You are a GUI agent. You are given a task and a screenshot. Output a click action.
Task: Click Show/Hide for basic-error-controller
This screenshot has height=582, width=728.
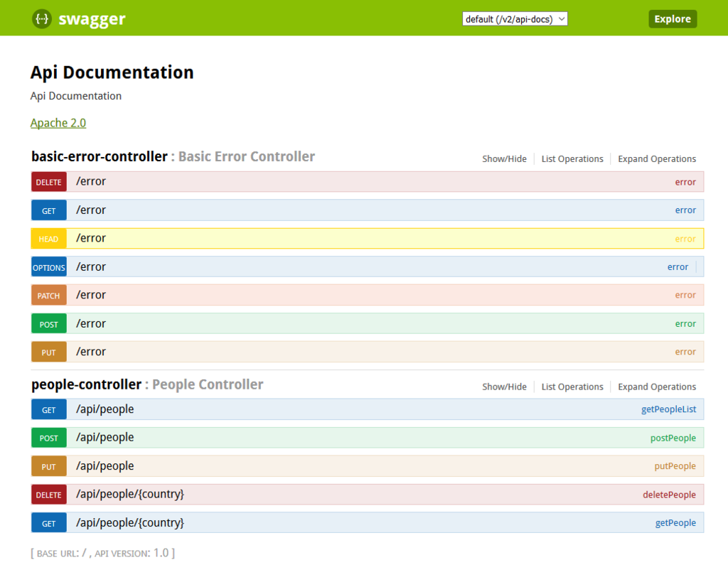pyautogui.click(x=504, y=158)
